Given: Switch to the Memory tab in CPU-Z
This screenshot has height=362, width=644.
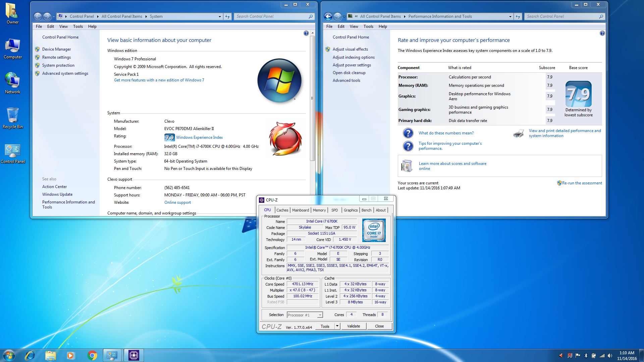Looking at the screenshot, I should click(x=319, y=210).
